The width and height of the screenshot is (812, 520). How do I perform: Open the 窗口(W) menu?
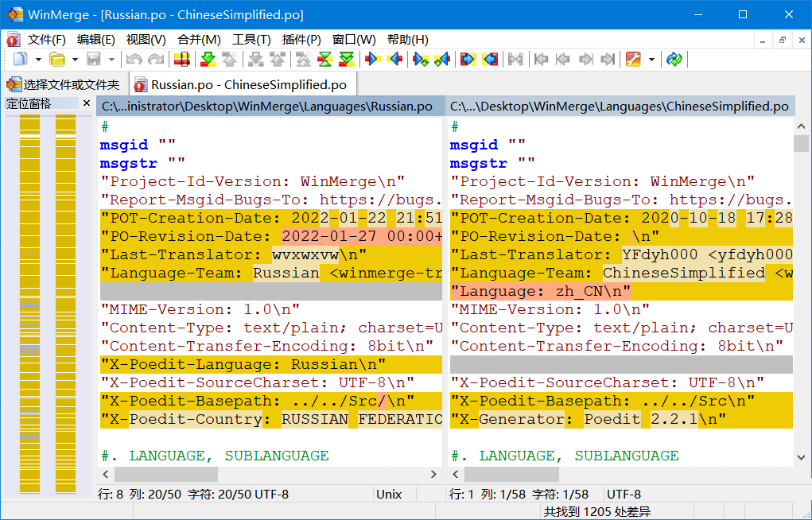pyautogui.click(x=354, y=40)
